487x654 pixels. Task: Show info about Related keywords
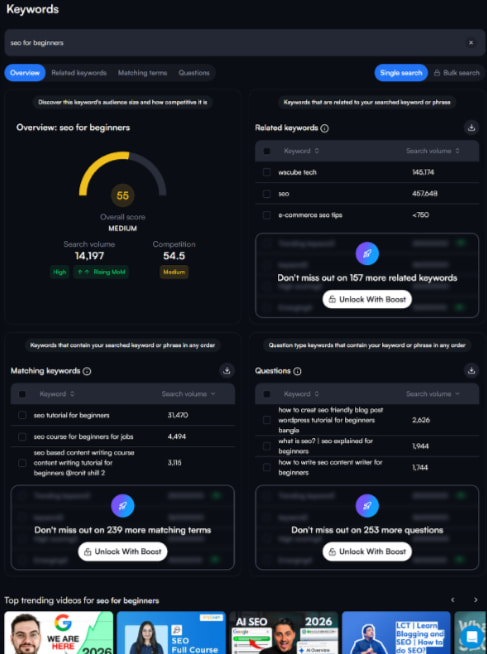point(324,128)
